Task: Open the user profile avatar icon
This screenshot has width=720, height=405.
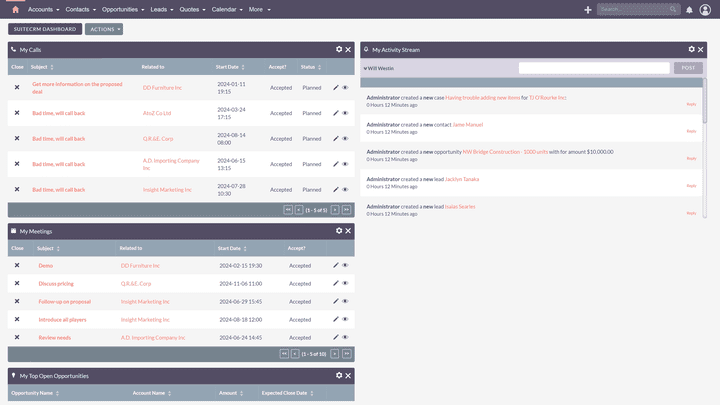Action: 705,9
